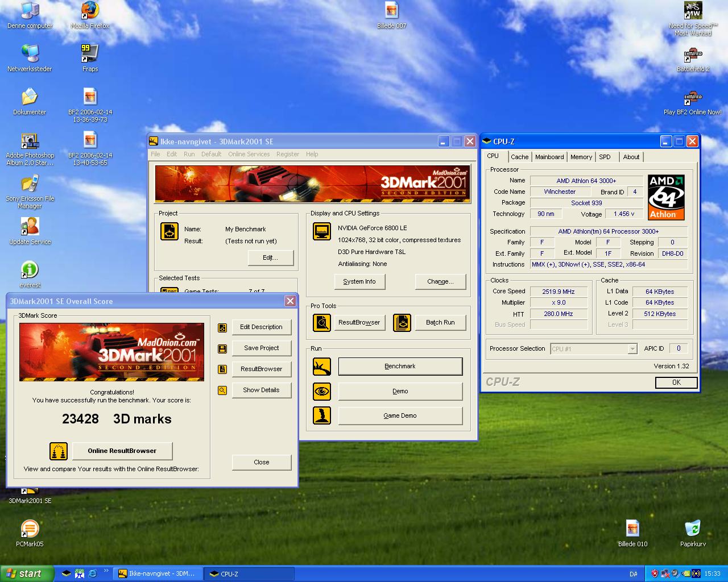Click the Save Project floppy disk icon

click(x=222, y=348)
